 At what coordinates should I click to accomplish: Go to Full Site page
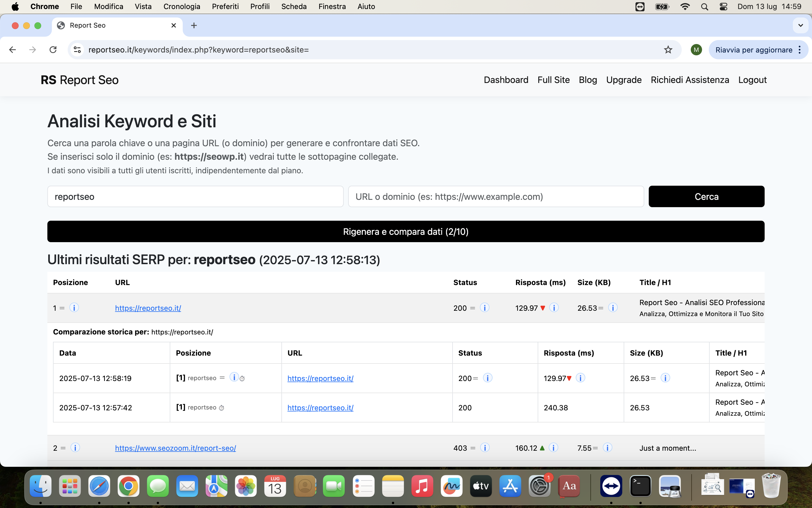[x=554, y=80]
